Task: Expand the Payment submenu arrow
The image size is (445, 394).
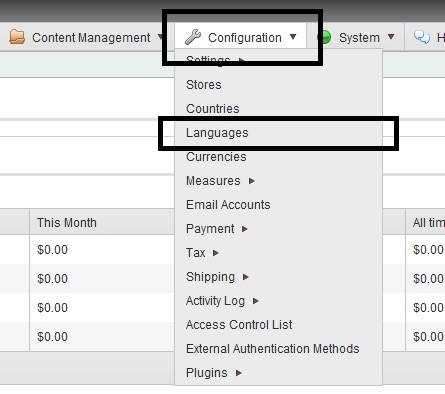Action: click(x=245, y=229)
